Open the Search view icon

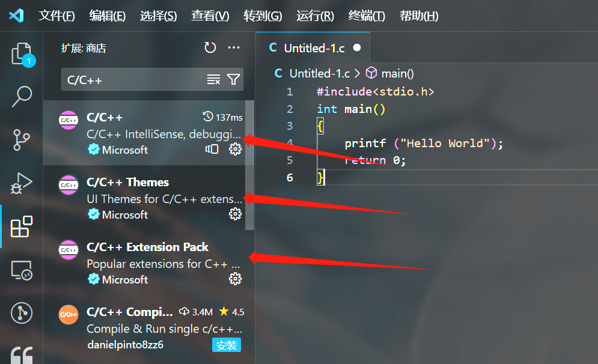pyautogui.click(x=22, y=96)
